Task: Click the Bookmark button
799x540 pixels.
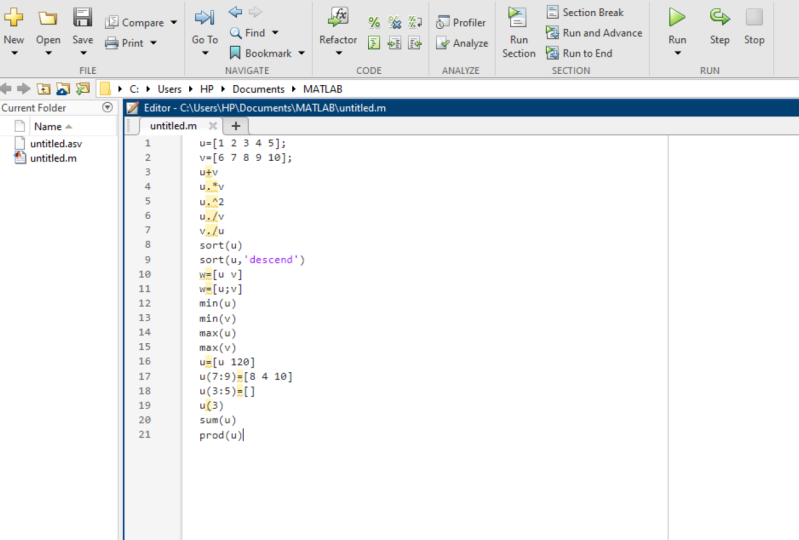Action: [260, 53]
